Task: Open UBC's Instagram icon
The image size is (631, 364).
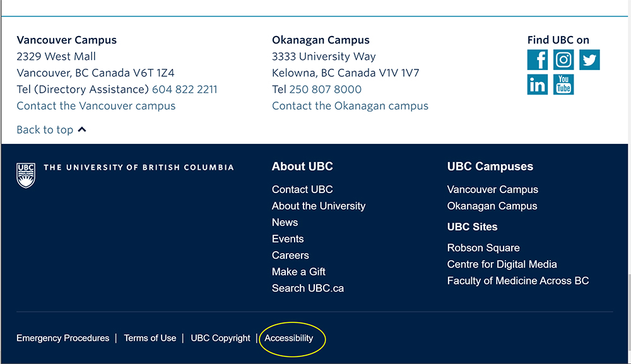Action: click(563, 60)
